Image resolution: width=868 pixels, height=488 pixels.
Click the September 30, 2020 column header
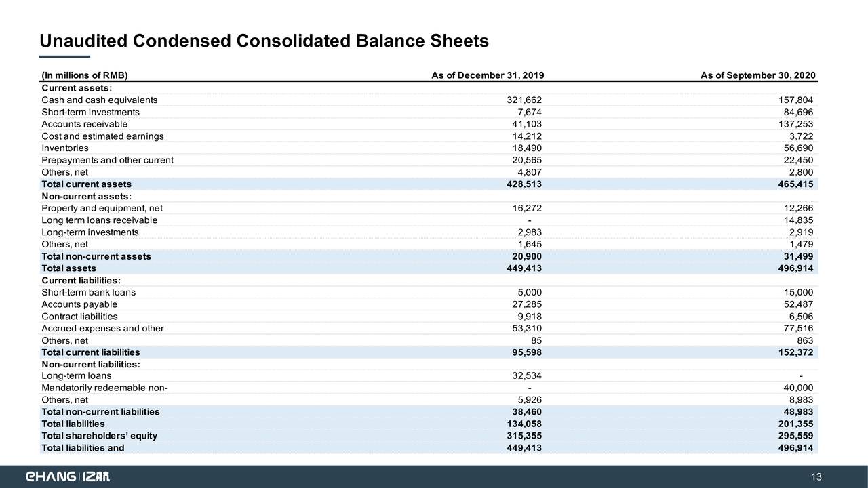pyautogui.click(x=757, y=75)
